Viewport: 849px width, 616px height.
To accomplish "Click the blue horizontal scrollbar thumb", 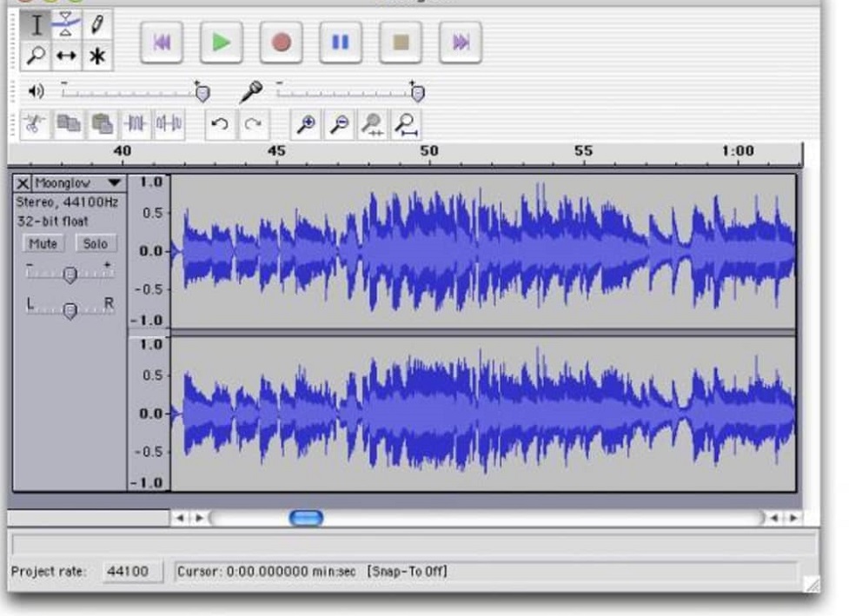I will pos(307,518).
